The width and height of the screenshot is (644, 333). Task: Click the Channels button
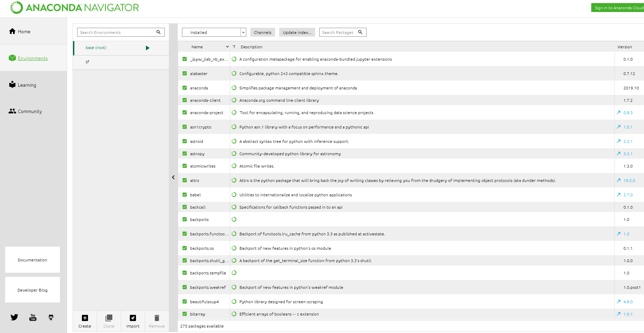pos(263,32)
